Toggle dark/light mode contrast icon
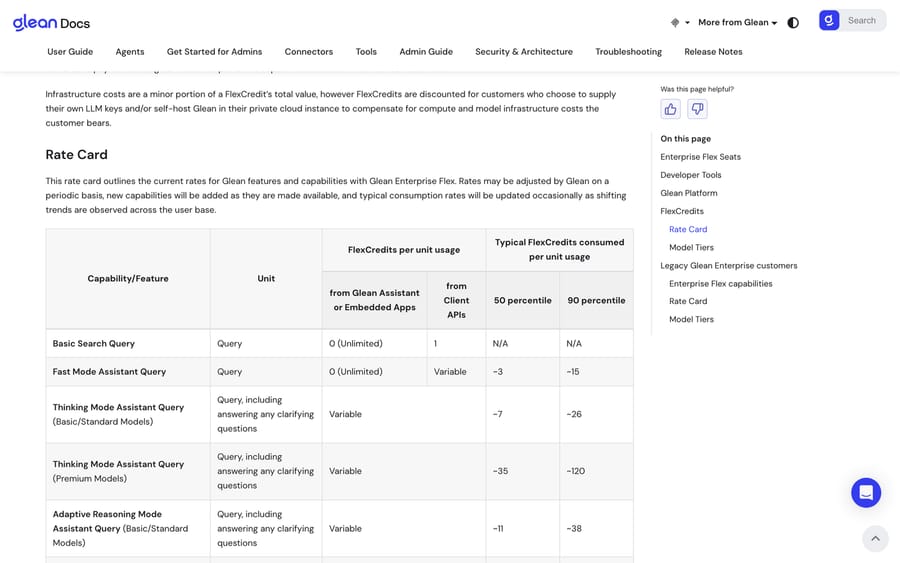The image size is (900, 563). coord(793,23)
